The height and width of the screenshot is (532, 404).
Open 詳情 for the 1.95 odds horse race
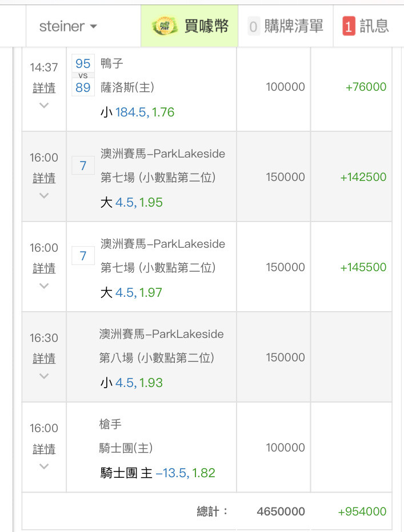click(x=44, y=178)
